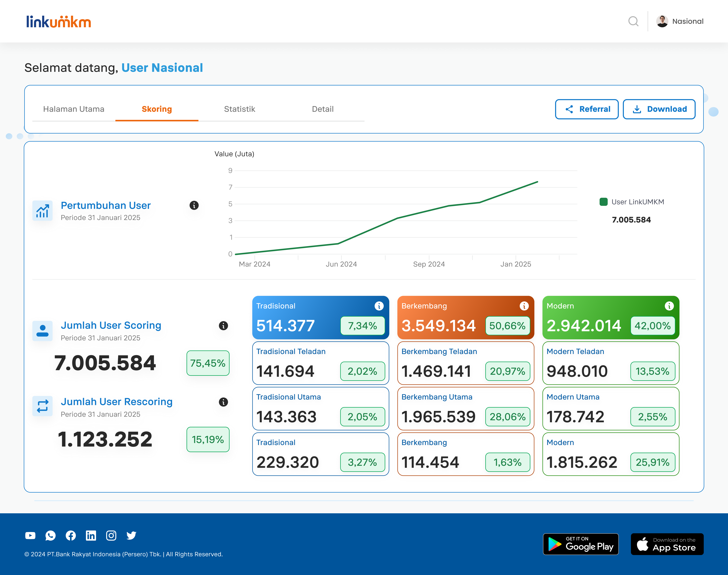The width and height of the screenshot is (728, 575).
Task: Open the Download on the App Store badge
Action: click(x=667, y=544)
